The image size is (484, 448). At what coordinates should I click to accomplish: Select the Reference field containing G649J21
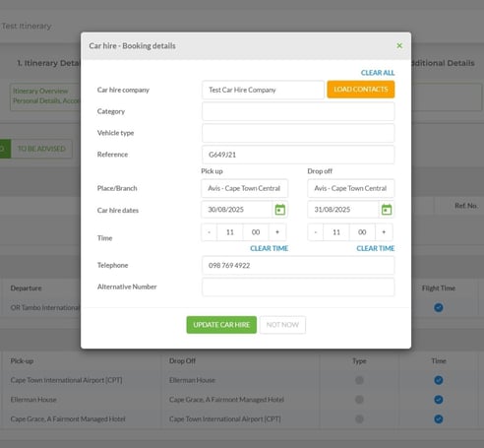(298, 155)
